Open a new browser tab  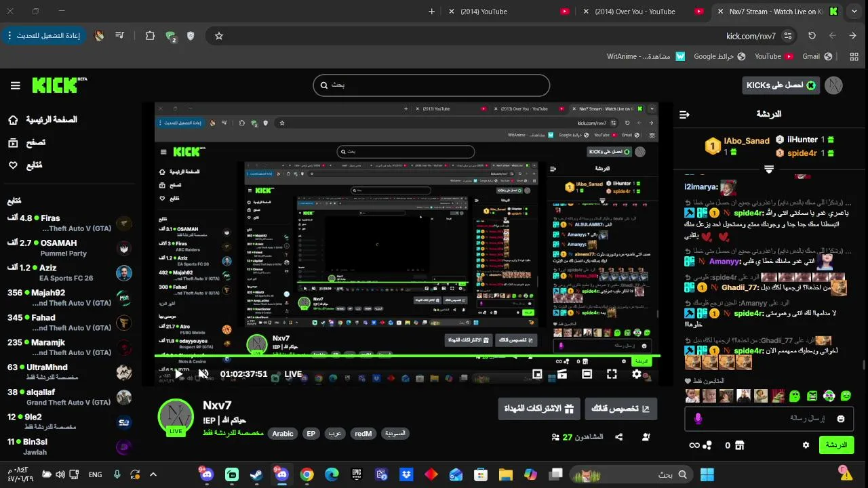coord(431,12)
